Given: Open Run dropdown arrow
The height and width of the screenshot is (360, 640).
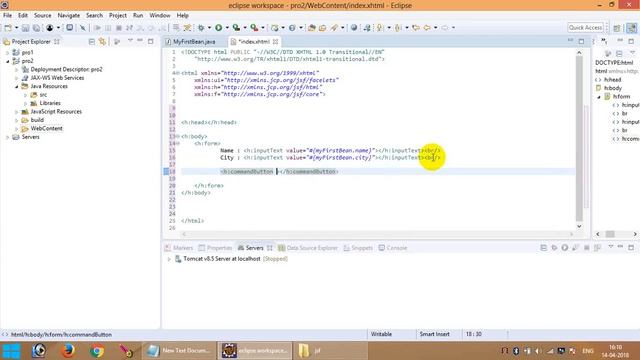Looking at the screenshot, I should 227,28.
